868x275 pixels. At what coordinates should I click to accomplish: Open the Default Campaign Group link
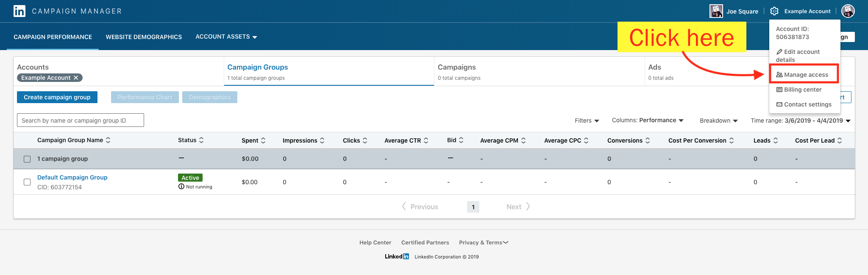[72, 177]
